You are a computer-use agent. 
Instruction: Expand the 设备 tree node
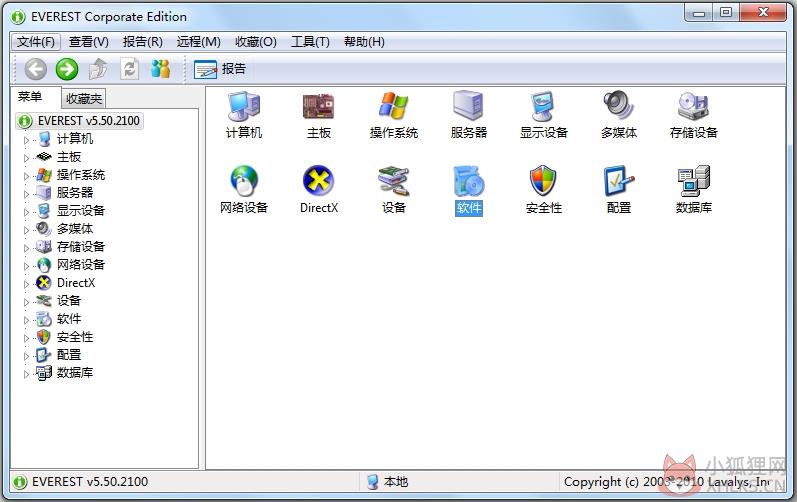click(26, 302)
